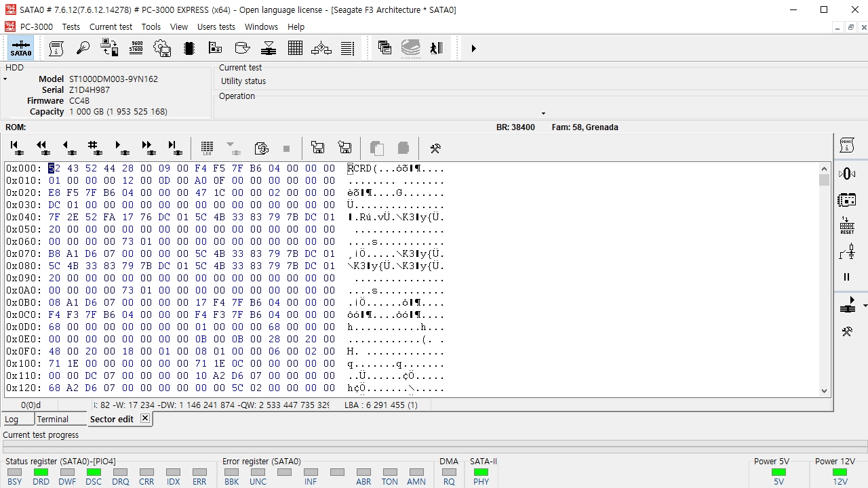Screen dimensions: 868x488
Task: Click the offset label 0x0F0
Action: (24, 351)
